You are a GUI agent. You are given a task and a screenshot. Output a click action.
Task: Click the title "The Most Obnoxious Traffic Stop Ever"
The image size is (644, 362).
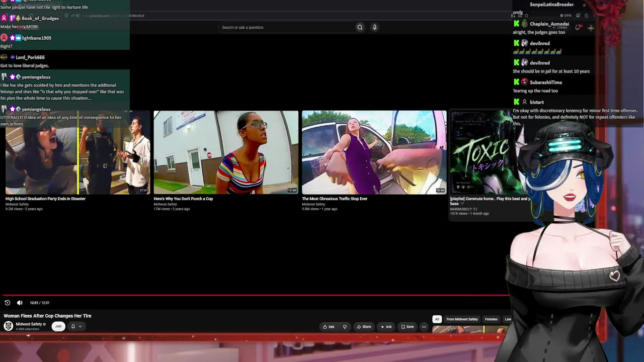pyautogui.click(x=335, y=199)
